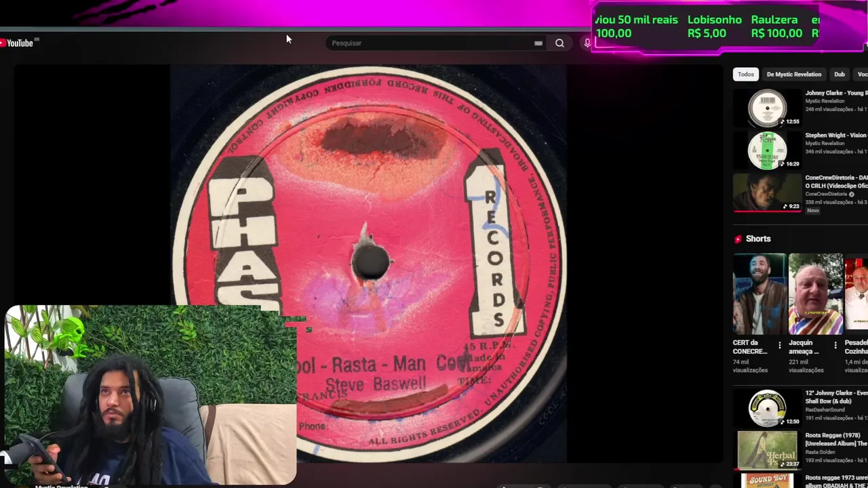The image size is (868, 488).
Task: Open more options for CERT da CONECRE short
Action: point(780,346)
